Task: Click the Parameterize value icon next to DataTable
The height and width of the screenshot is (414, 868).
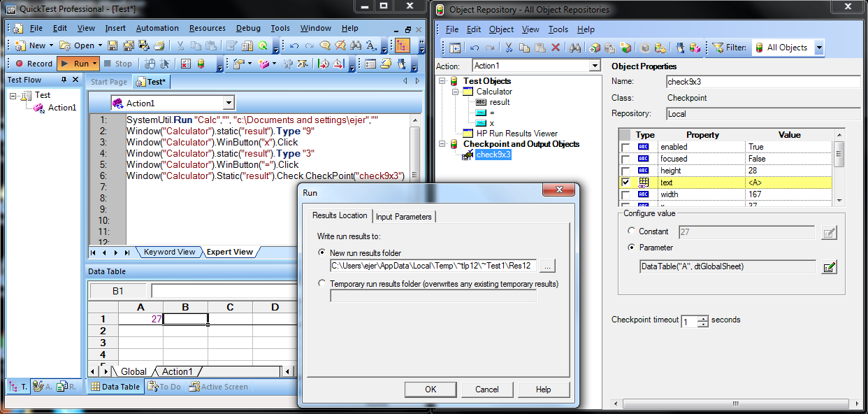Action: click(829, 266)
